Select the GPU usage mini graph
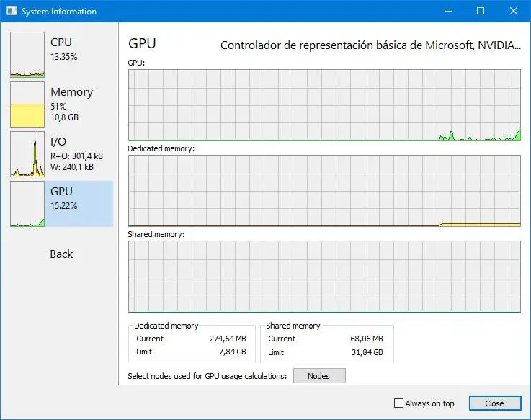This screenshot has width=531, height=420. pos(27,204)
